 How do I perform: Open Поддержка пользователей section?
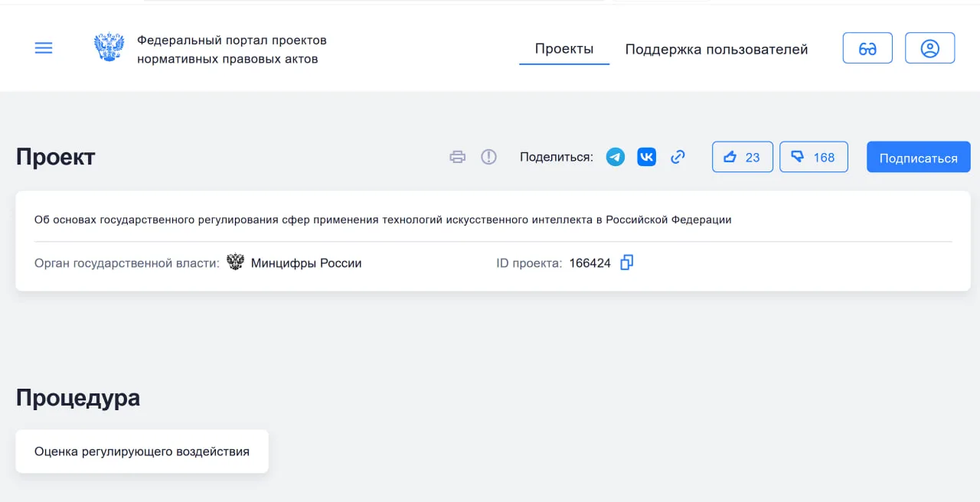717,49
